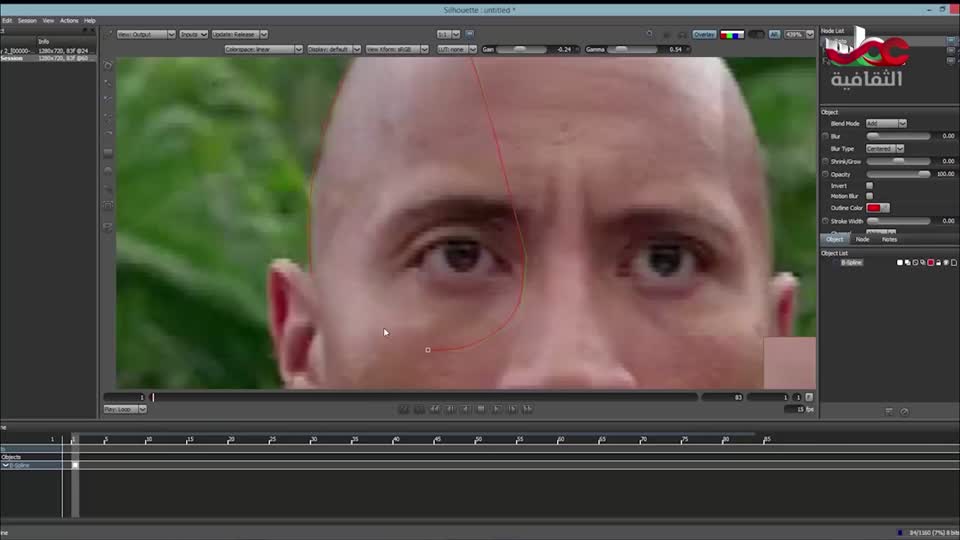Click the lock icon in Object List
Viewport: 960px width, 540px height.
(x=938, y=262)
